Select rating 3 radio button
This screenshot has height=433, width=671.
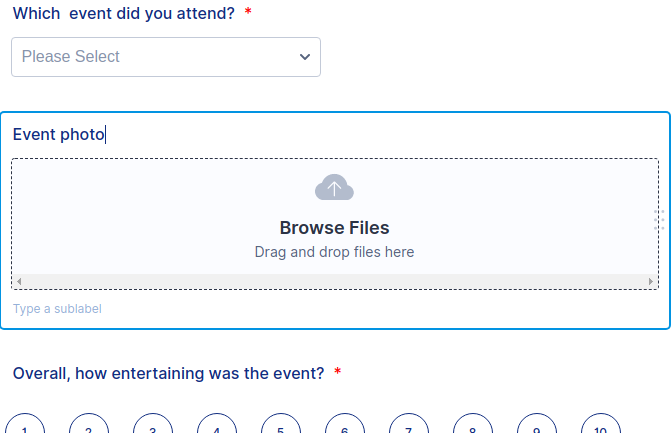153,427
